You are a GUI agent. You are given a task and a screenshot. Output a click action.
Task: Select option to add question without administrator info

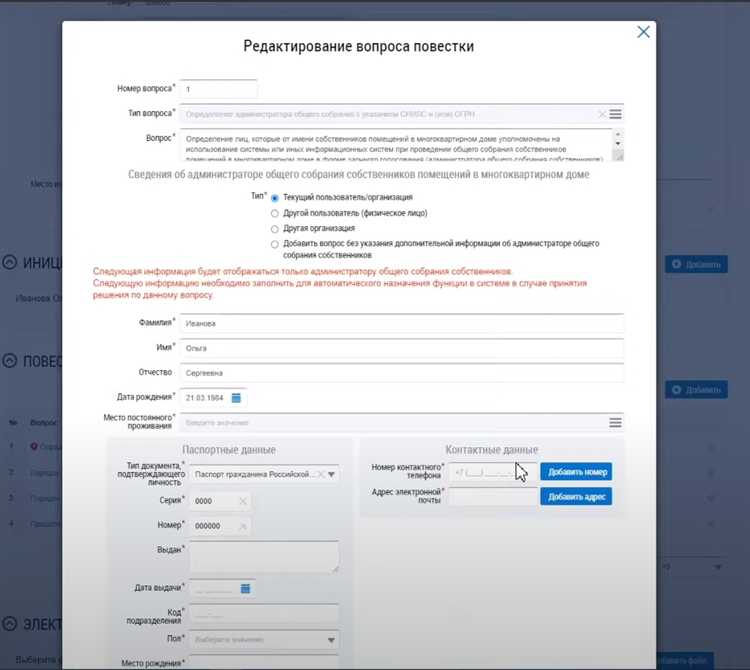tap(275, 244)
